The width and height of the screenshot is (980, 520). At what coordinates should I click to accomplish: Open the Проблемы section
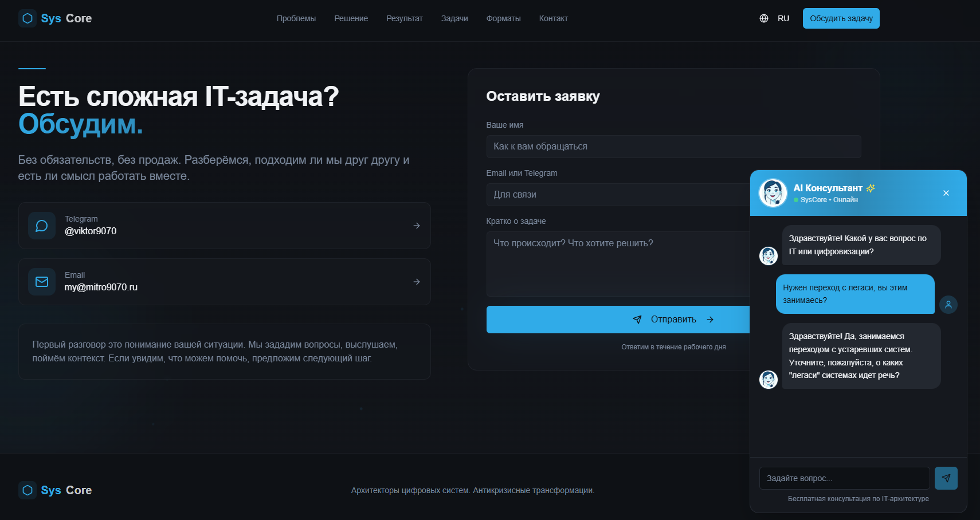pos(296,18)
